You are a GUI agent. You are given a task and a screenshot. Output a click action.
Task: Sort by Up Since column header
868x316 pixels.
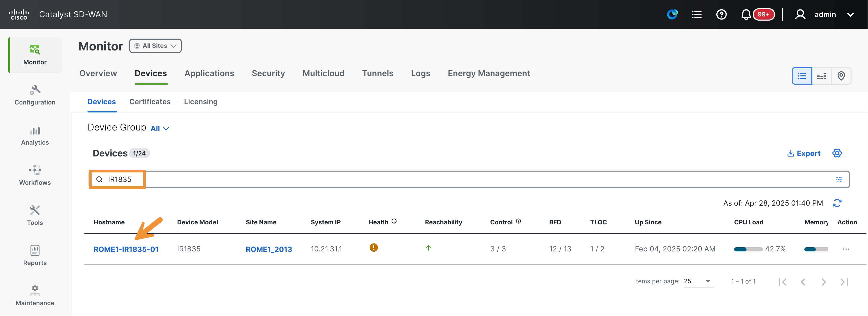click(648, 222)
